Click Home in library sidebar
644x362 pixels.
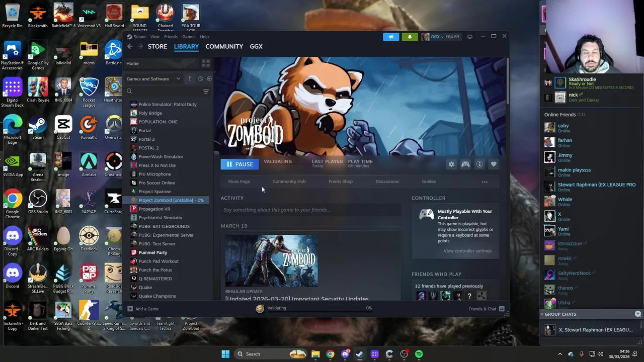click(x=132, y=63)
